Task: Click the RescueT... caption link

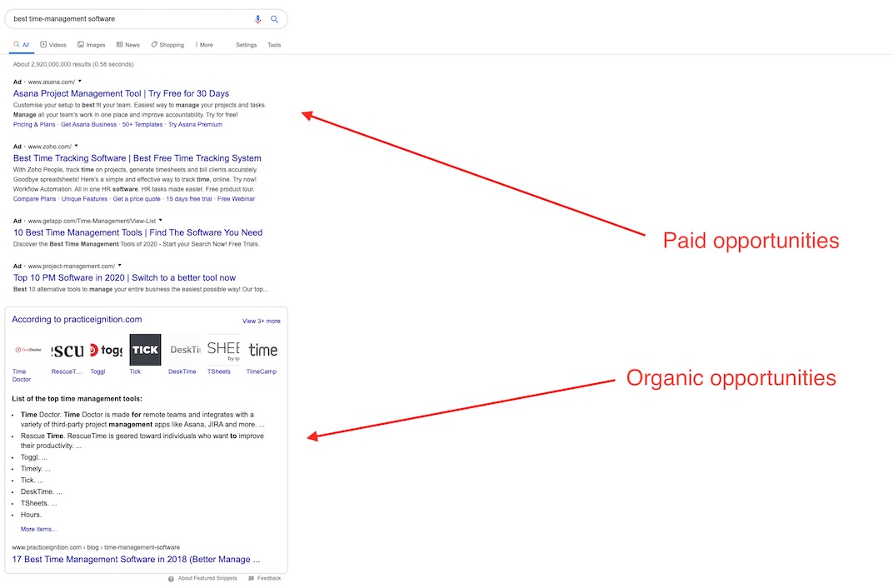Action: (x=67, y=371)
